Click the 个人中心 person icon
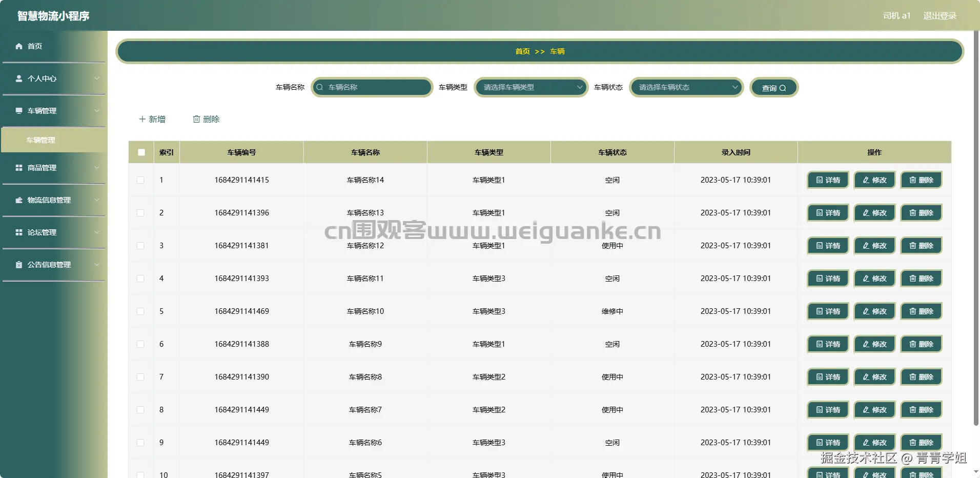 point(19,78)
